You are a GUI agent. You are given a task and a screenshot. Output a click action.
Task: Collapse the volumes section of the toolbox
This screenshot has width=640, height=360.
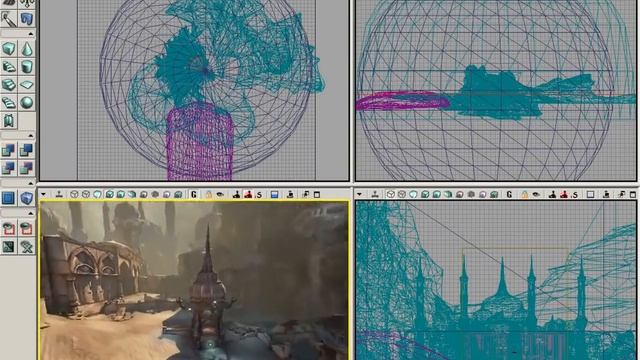[x=31, y=213]
